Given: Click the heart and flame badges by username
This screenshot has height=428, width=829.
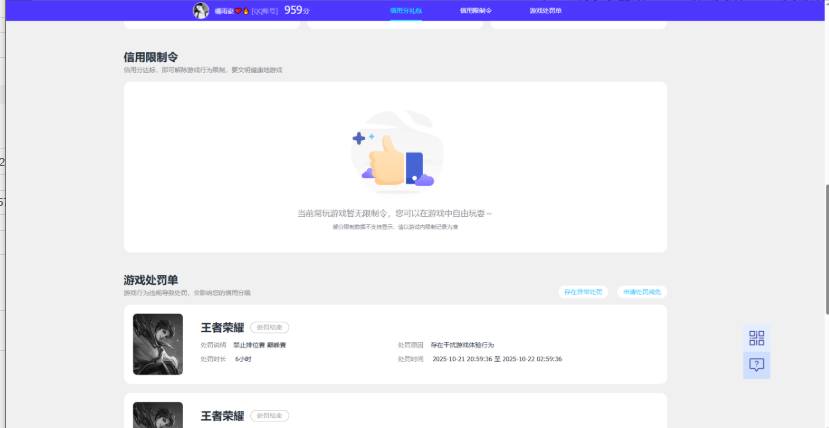Looking at the screenshot, I should coord(242,11).
